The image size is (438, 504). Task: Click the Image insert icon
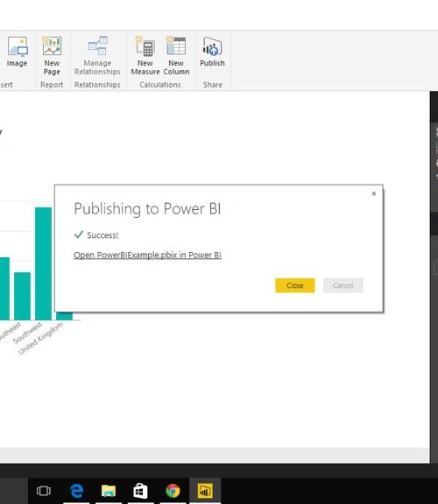[17, 52]
